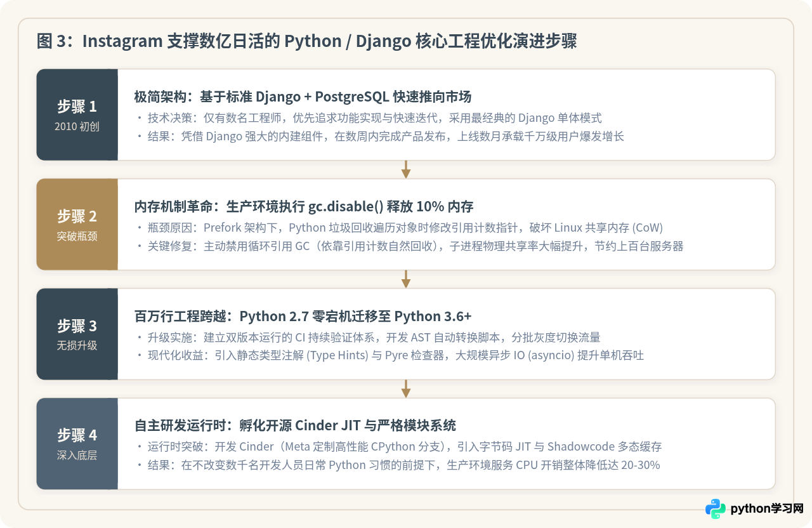This screenshot has width=812, height=528.
Task: Select the "步骤 2" label
Action: pyautogui.click(x=77, y=216)
